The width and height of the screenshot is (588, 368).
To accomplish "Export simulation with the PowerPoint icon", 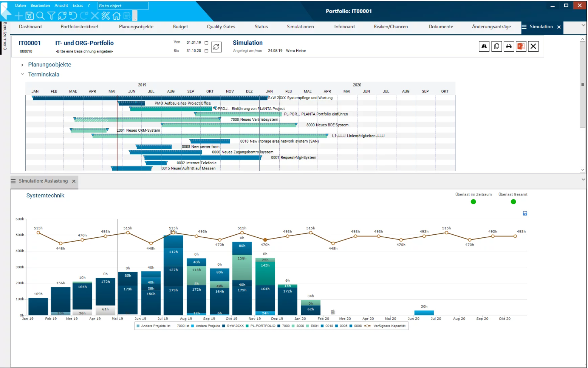I will click(521, 46).
